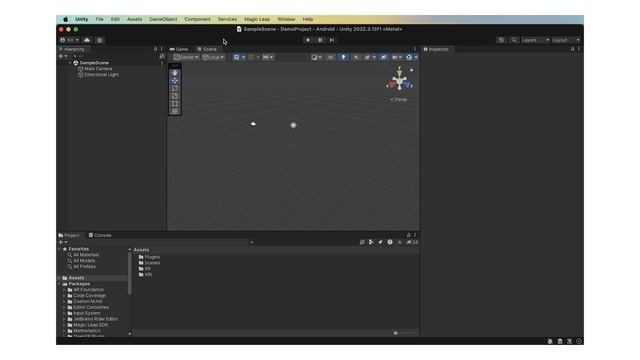Screen dimensions: 640x360
Task: Select Main Camera in Hierarchy
Action: coord(98,69)
